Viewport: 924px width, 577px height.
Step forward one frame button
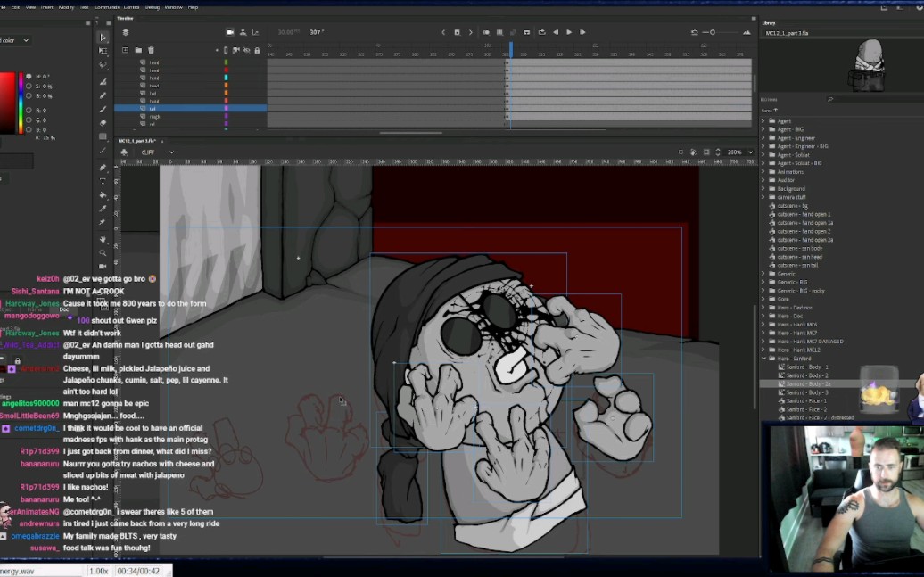click(x=582, y=32)
